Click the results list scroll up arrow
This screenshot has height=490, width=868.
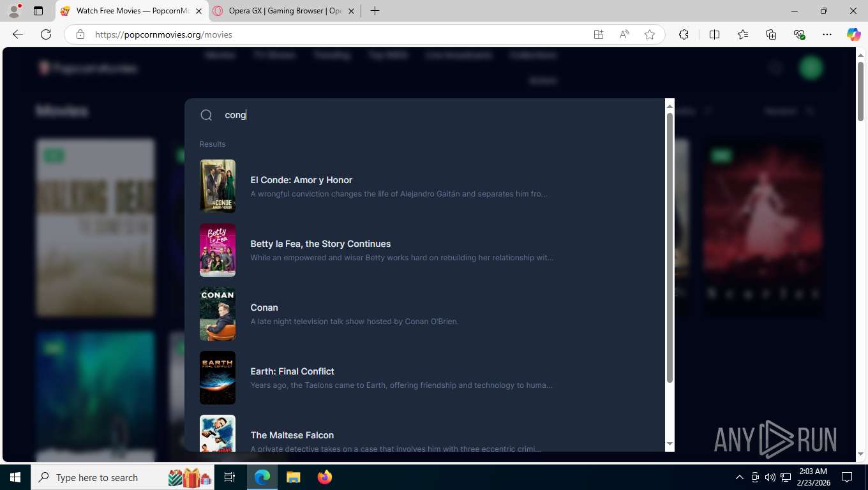point(670,105)
